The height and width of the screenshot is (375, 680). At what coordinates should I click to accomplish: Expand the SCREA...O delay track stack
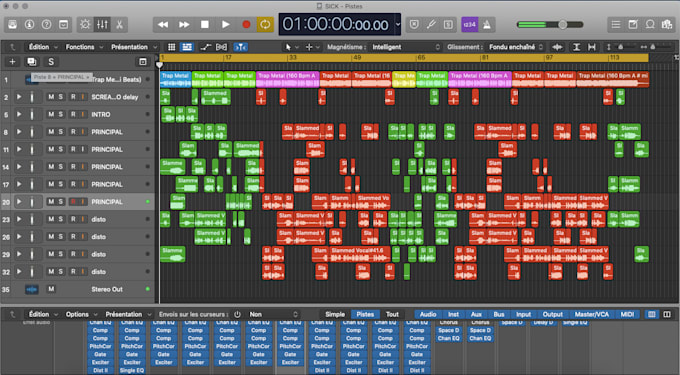click(19, 97)
